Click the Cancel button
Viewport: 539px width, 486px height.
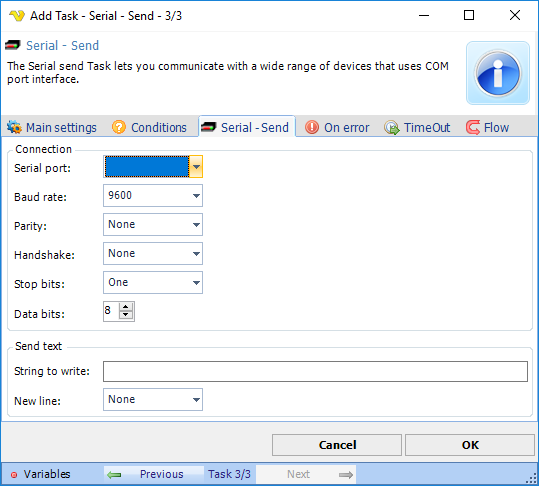(x=337, y=445)
